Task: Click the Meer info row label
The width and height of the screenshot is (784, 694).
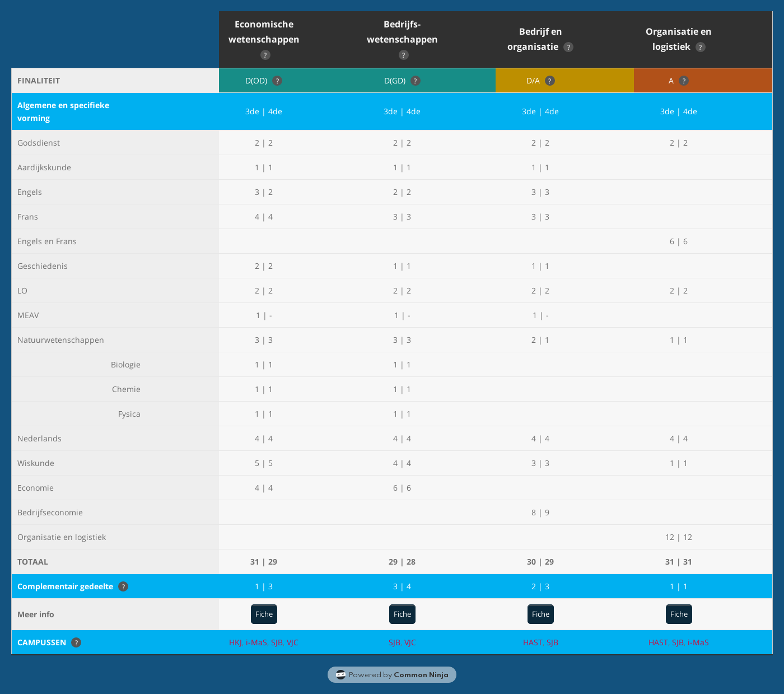Action: tap(36, 614)
